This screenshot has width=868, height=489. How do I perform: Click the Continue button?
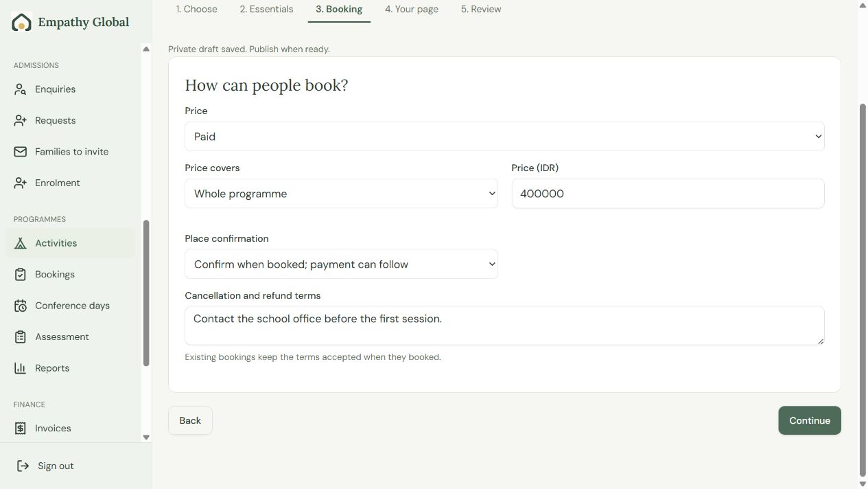[810, 420]
